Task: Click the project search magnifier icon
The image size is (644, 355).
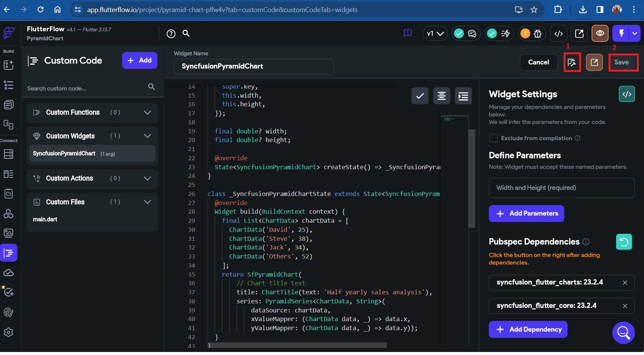Action: (x=186, y=33)
